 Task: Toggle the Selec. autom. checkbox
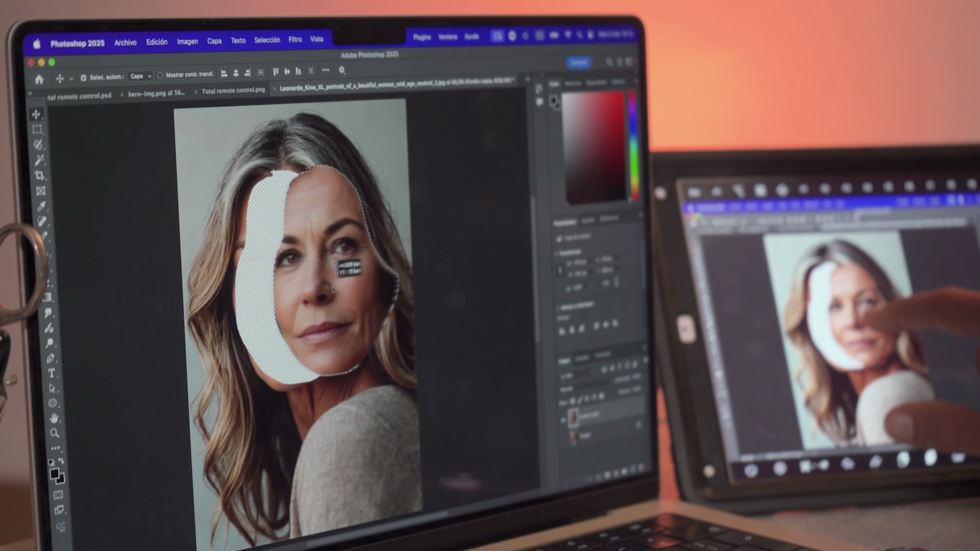(x=83, y=78)
